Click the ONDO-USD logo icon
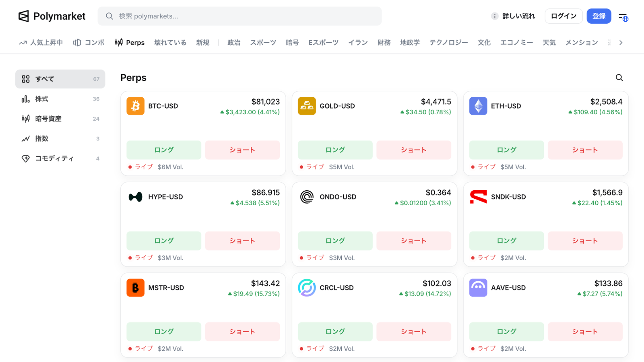This screenshot has height=362, width=644. [307, 197]
